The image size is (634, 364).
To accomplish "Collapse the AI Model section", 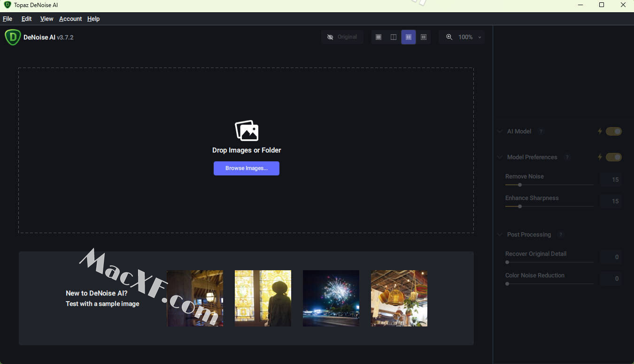I will pos(500,131).
